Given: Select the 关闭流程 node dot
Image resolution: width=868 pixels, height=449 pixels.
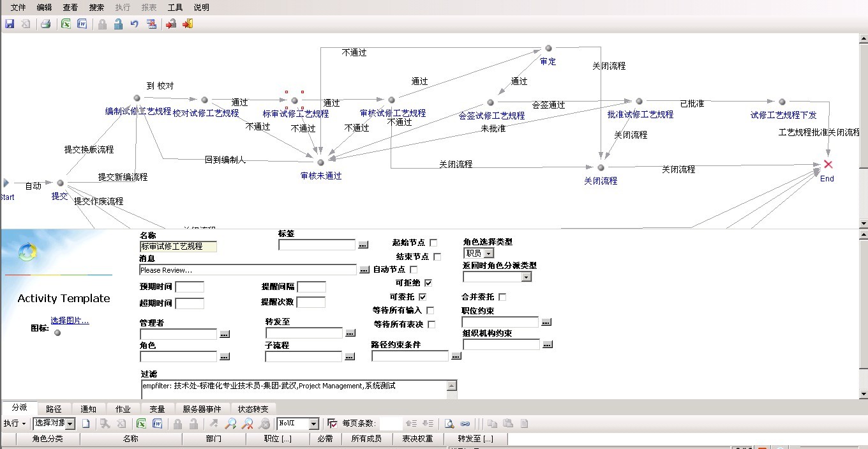Looking at the screenshot, I should coord(601,167).
